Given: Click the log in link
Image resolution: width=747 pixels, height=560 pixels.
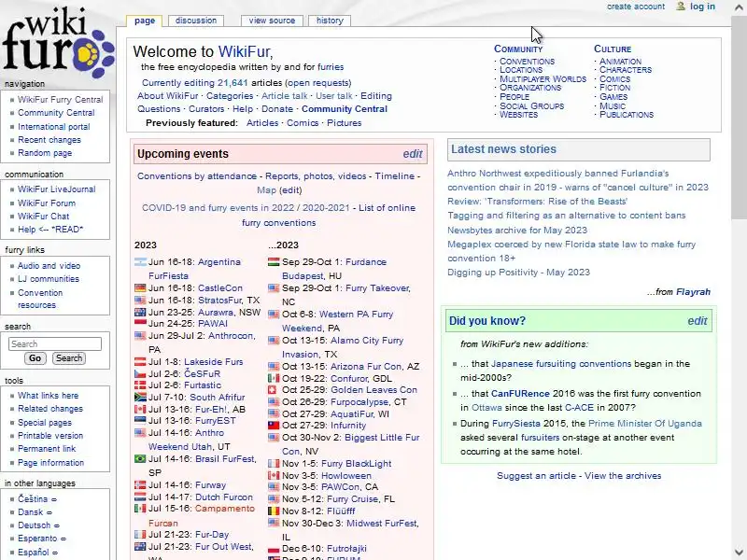Looking at the screenshot, I should point(703,7).
